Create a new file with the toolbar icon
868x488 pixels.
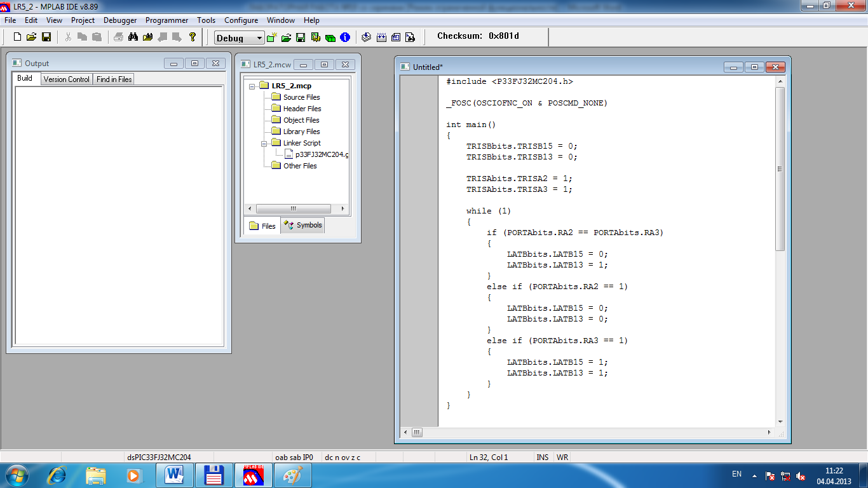17,37
